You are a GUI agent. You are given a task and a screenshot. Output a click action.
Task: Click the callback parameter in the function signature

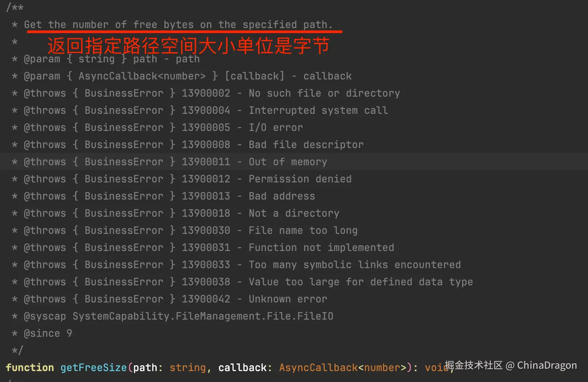click(243, 368)
